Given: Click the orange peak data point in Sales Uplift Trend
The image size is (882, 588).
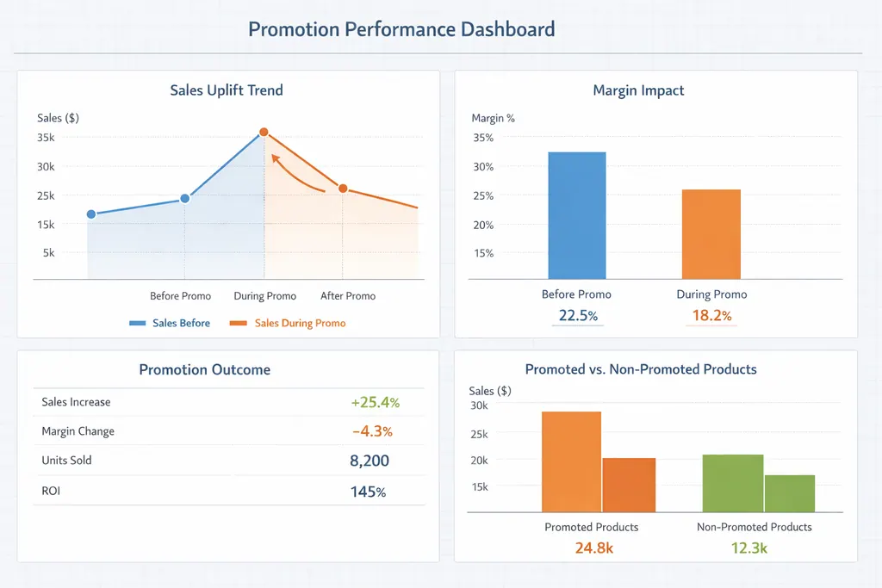Looking at the screenshot, I should pyautogui.click(x=264, y=133).
